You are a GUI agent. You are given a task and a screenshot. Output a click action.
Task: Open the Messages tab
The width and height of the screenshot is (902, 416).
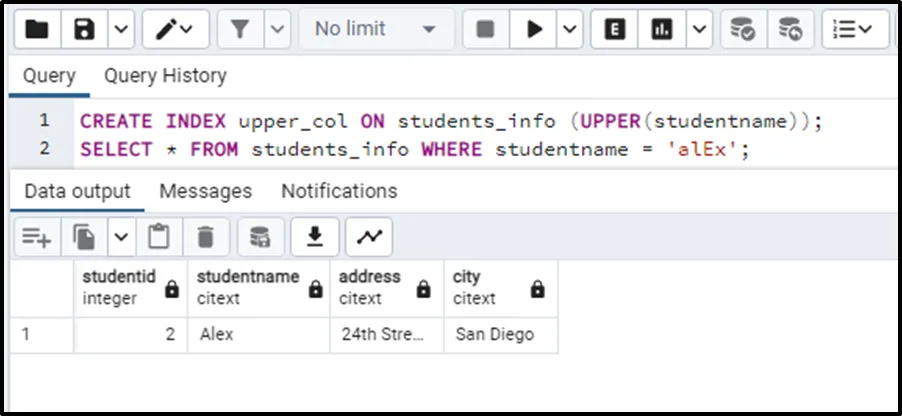click(x=205, y=191)
